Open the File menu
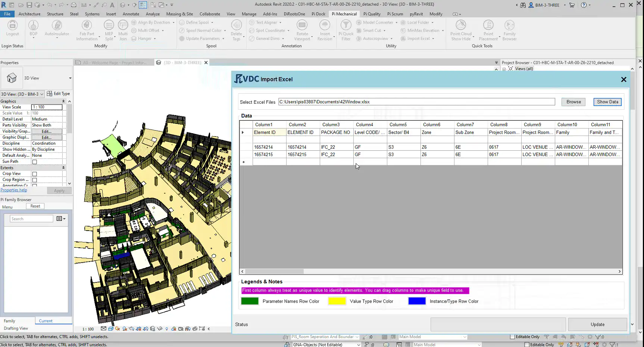Image resolution: width=644 pixels, height=347 pixels. 7,14
